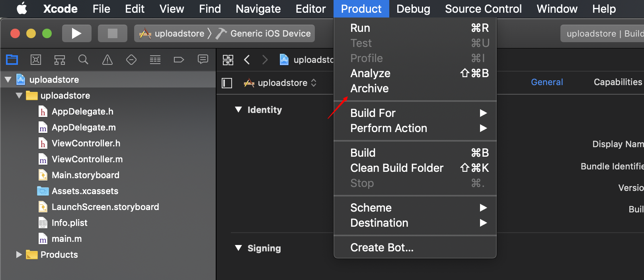Open the Window menu
This screenshot has width=644, height=280.
pyautogui.click(x=557, y=9)
